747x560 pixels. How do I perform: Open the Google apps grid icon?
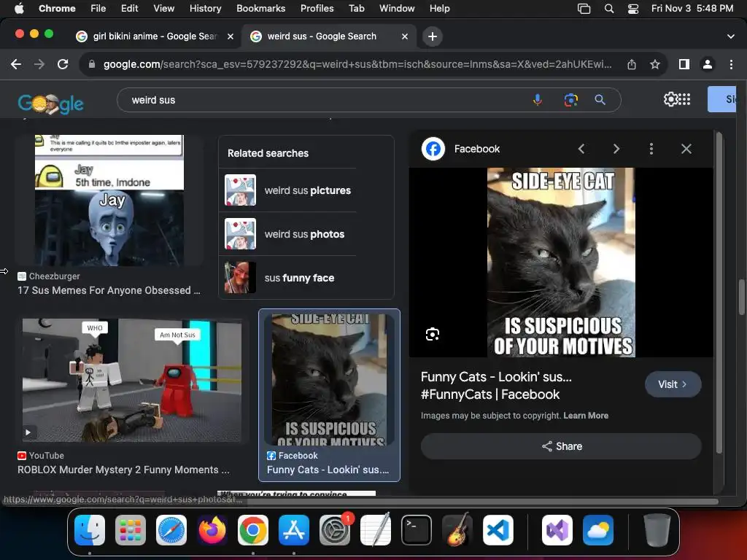coord(684,99)
